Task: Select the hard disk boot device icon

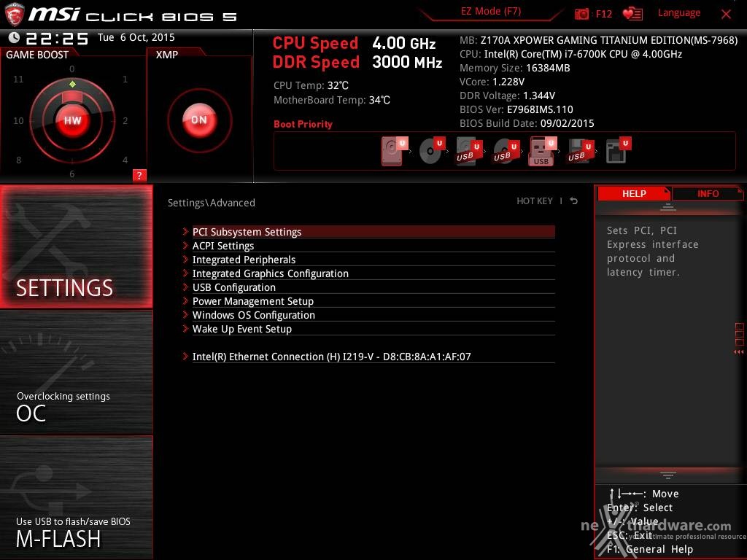Action: pos(394,151)
